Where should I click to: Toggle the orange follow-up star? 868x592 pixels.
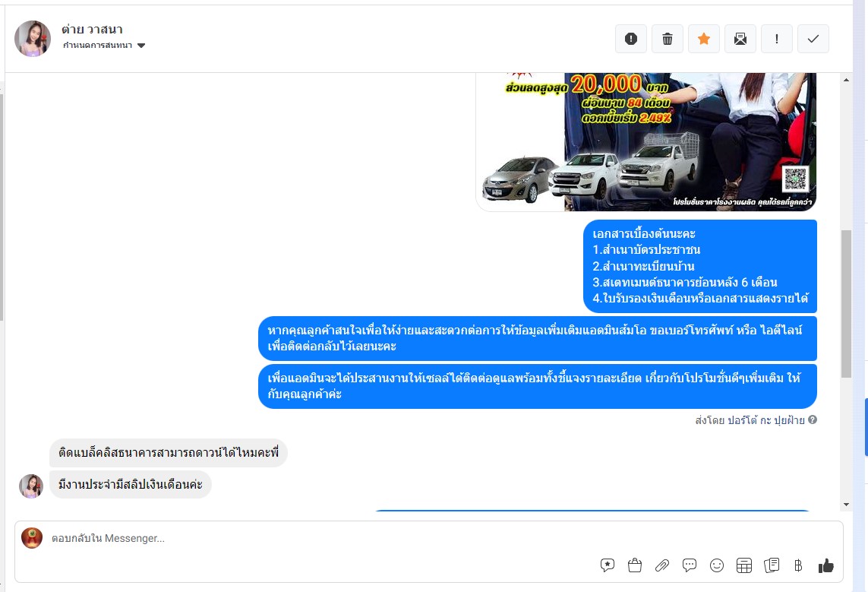pyautogui.click(x=704, y=39)
